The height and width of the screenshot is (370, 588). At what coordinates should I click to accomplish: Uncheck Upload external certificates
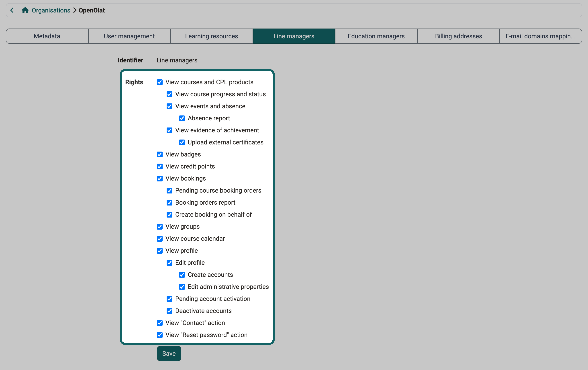point(182,142)
